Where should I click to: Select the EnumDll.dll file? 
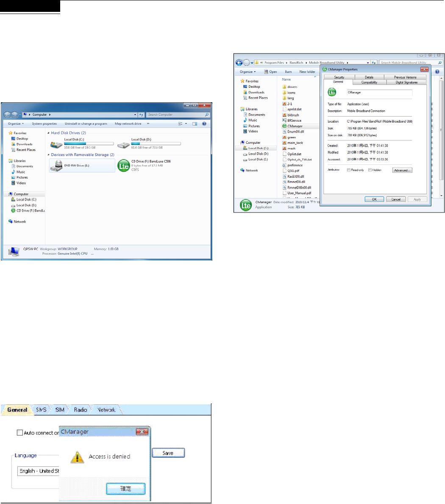pyautogui.click(x=293, y=132)
